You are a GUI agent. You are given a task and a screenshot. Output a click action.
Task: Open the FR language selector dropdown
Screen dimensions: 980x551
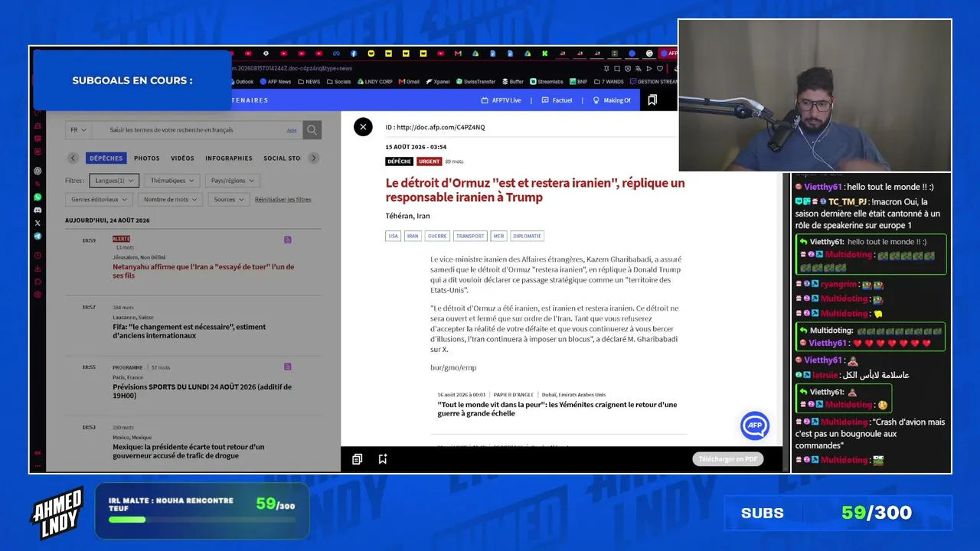pos(79,130)
